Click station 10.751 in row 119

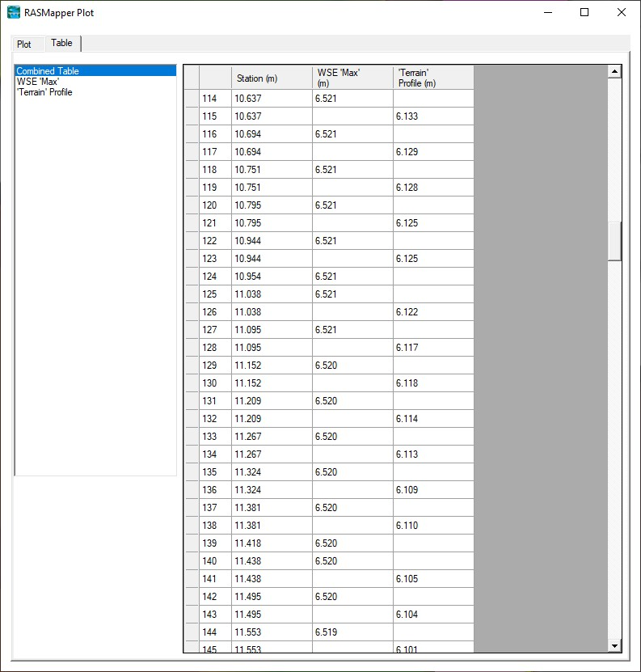[272, 188]
